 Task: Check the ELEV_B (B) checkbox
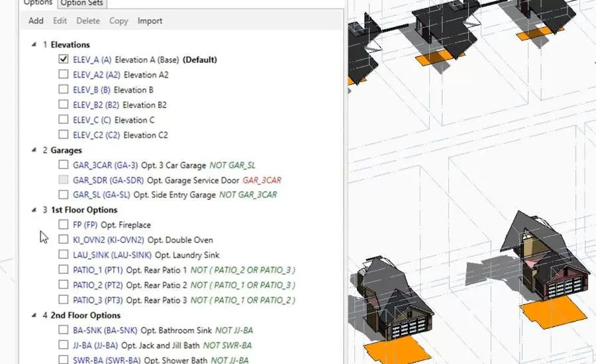pyautogui.click(x=64, y=89)
